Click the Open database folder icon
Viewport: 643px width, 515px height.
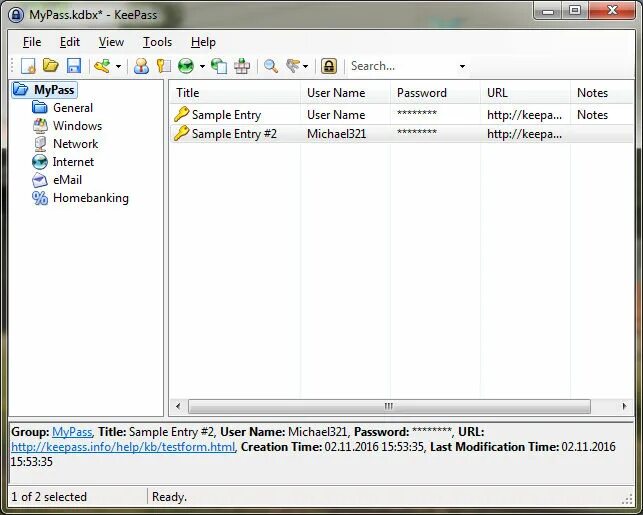click(x=50, y=66)
